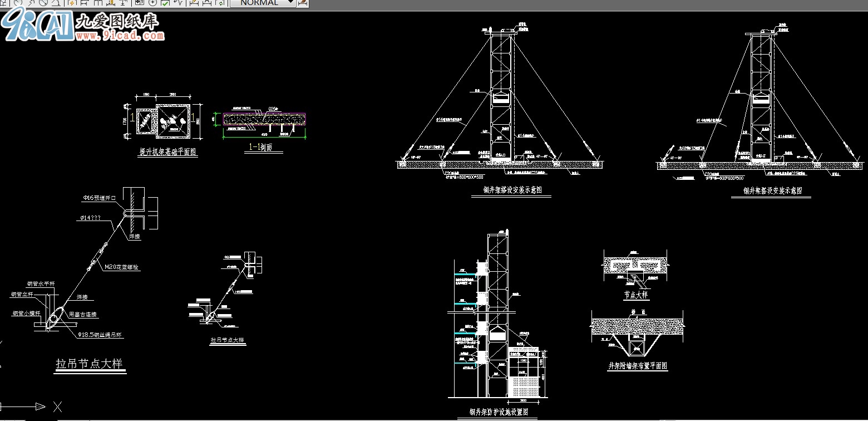
Task: Click the Dimension Edit tool
Action: [x=194, y=2]
